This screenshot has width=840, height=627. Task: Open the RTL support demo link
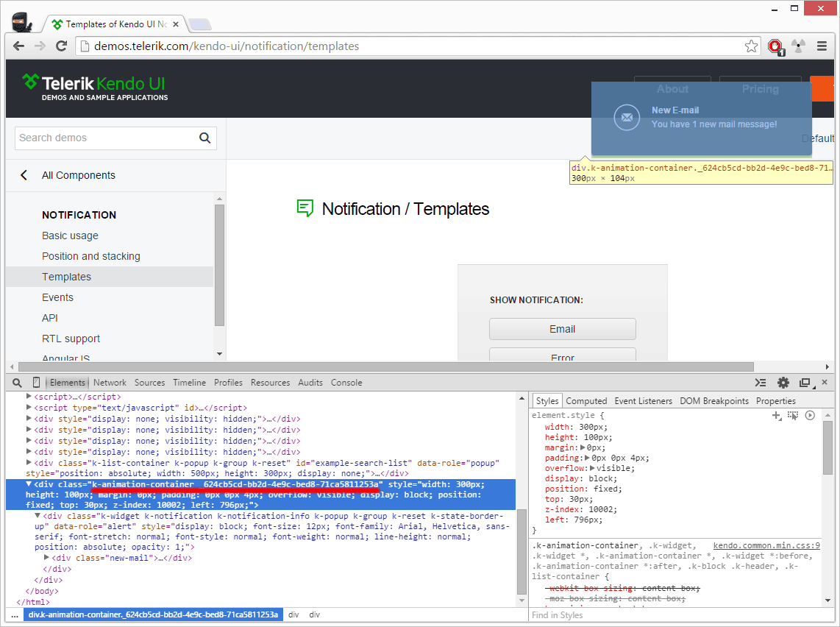(x=71, y=339)
